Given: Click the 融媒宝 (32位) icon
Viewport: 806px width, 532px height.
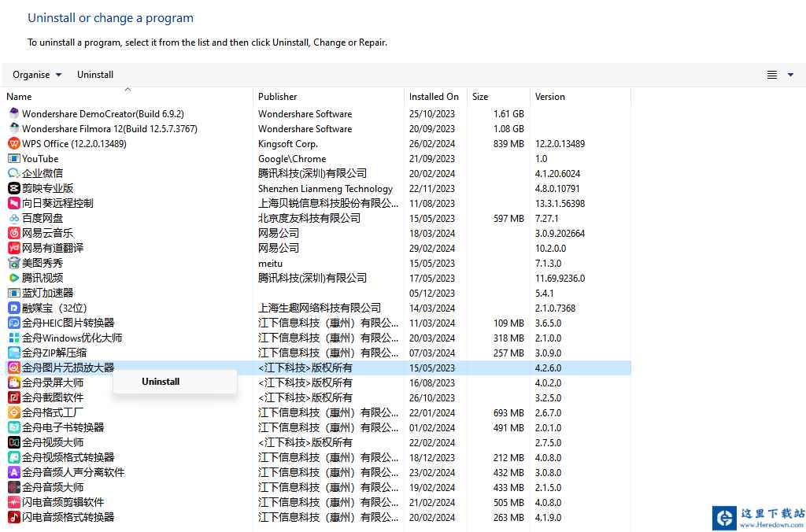Looking at the screenshot, I should 14,308.
